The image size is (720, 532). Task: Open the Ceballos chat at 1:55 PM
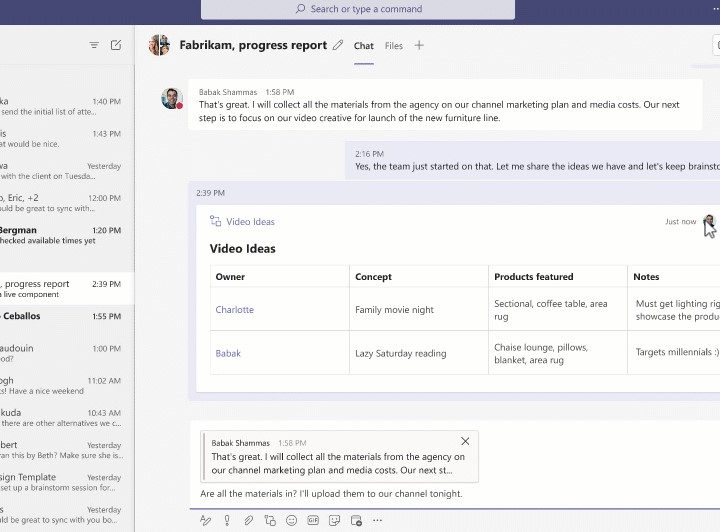pyautogui.click(x=67, y=320)
